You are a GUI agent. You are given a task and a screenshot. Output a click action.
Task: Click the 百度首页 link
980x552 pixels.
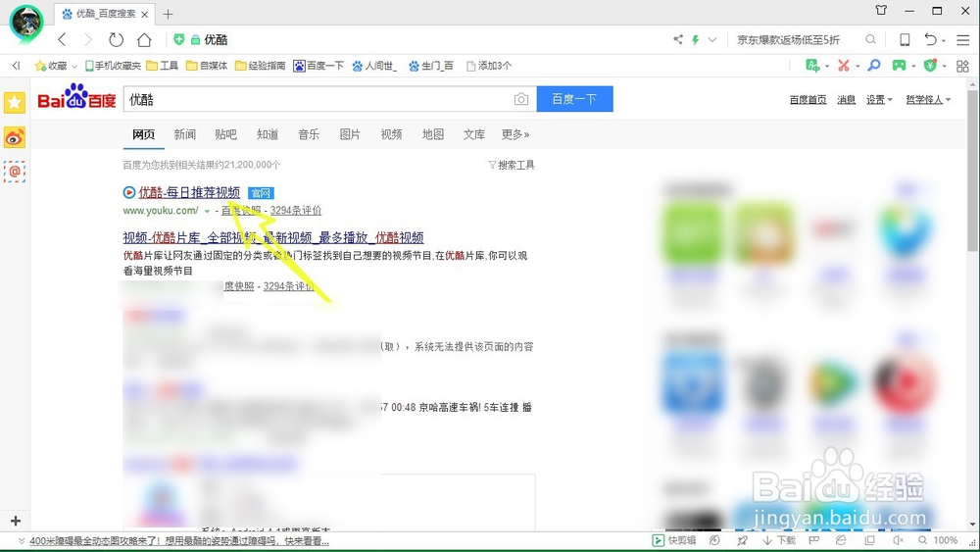808,100
